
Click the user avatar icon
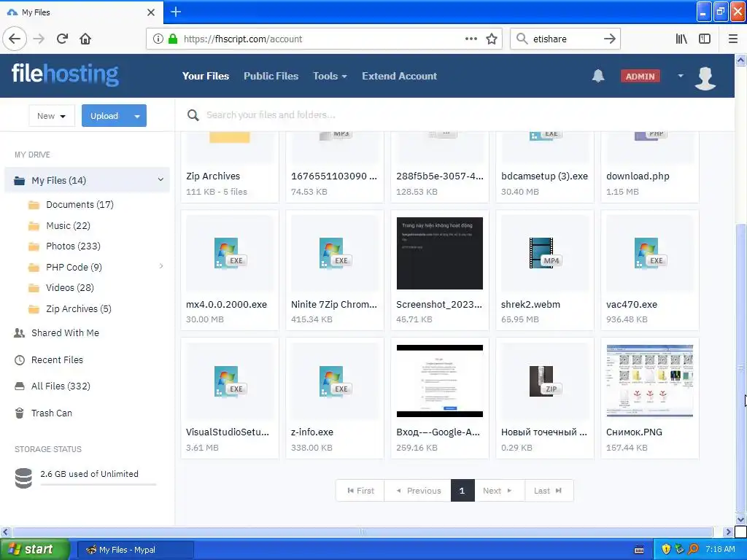(x=705, y=77)
